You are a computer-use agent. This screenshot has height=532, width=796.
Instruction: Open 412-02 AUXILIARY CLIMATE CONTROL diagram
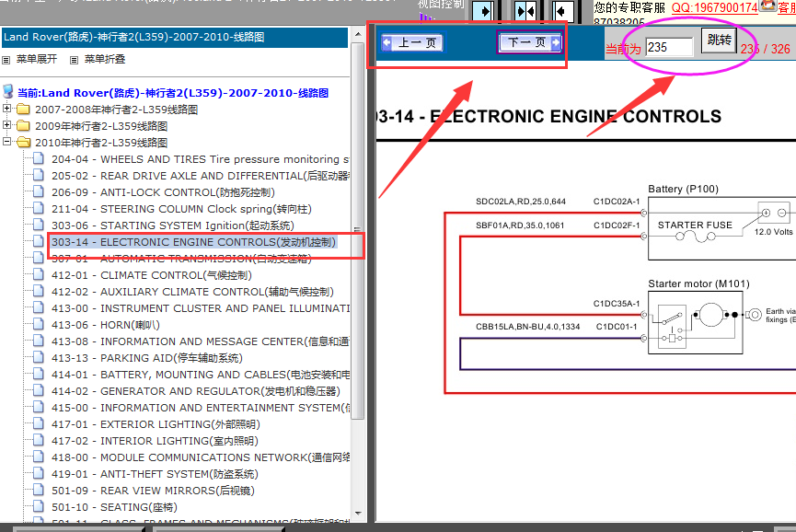[x=192, y=292]
